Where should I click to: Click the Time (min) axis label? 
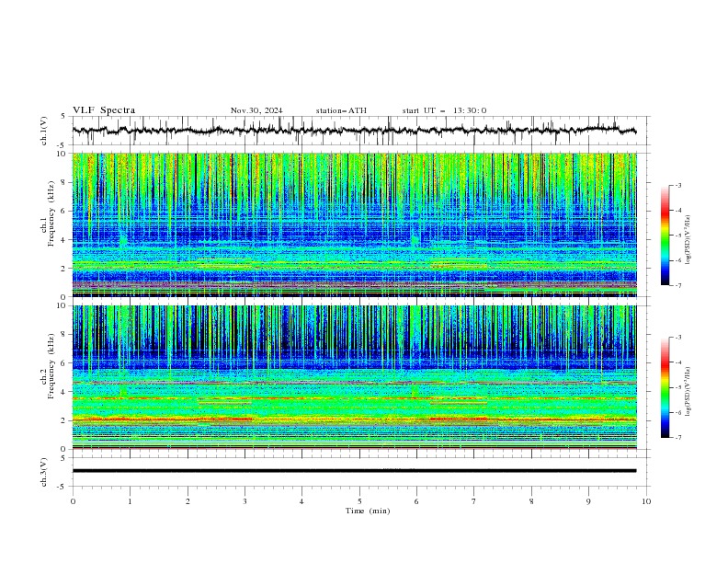point(368,511)
